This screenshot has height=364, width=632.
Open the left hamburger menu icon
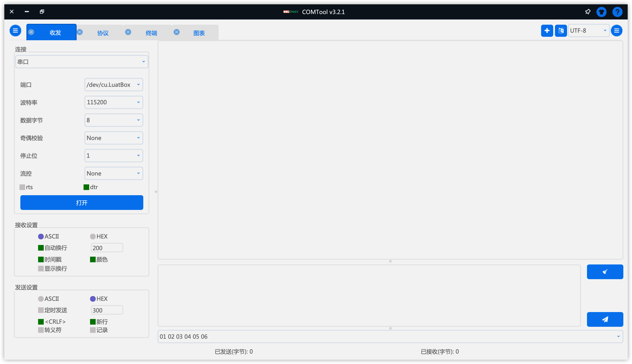click(15, 31)
